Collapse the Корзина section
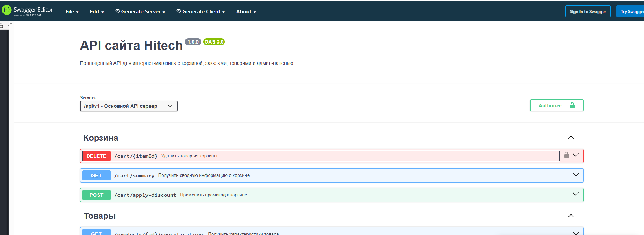The image size is (644, 235). point(571,138)
